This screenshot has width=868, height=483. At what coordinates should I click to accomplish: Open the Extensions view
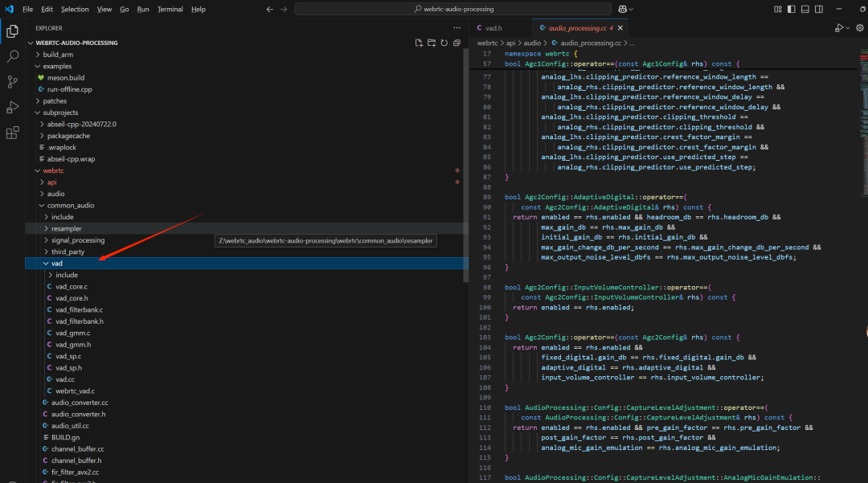(x=13, y=133)
